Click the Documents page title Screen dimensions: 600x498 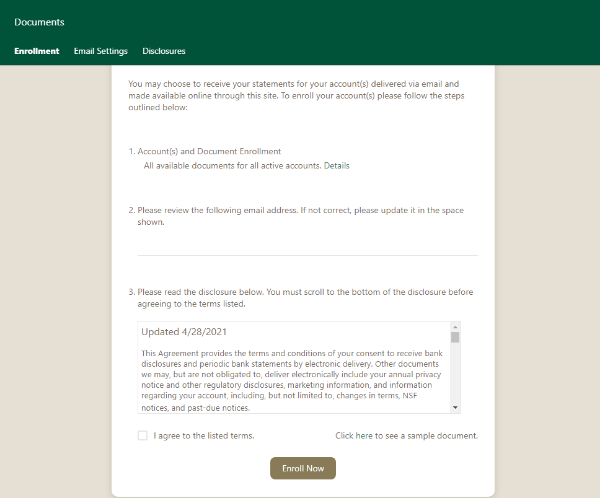coord(39,22)
